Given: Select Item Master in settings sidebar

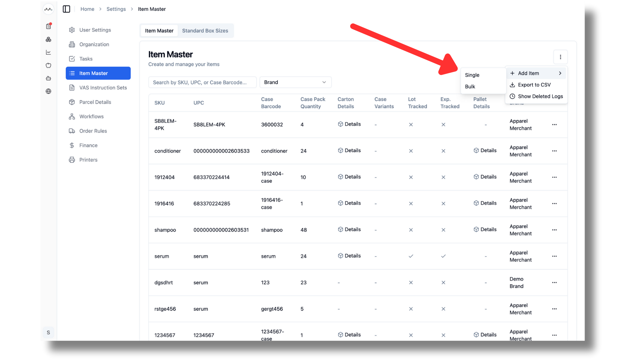Looking at the screenshot, I should click(98, 73).
